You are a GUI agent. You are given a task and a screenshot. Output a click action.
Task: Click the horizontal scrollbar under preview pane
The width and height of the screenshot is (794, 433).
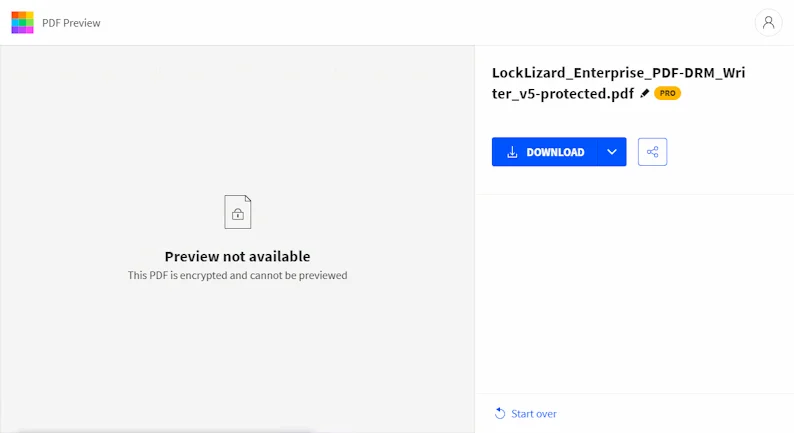coord(165,430)
